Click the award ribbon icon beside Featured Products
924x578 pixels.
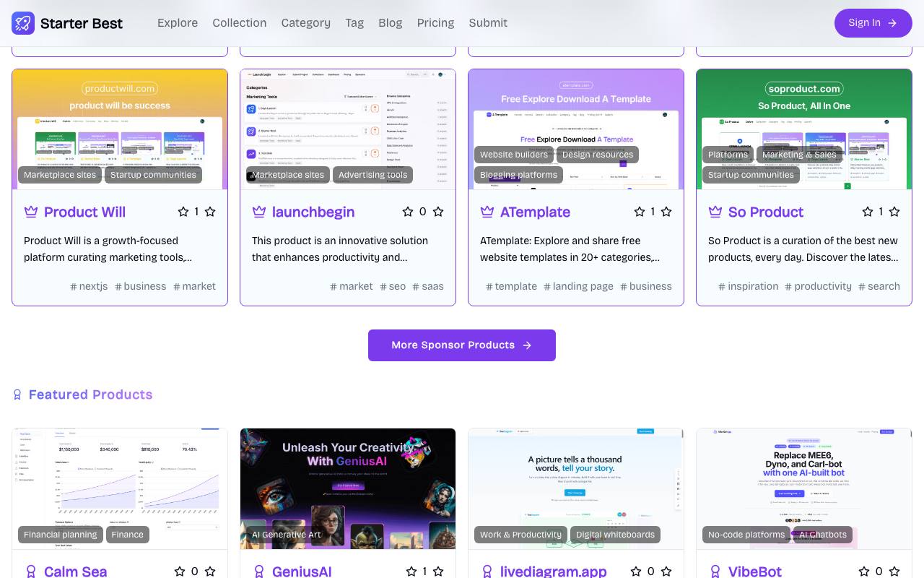(17, 394)
